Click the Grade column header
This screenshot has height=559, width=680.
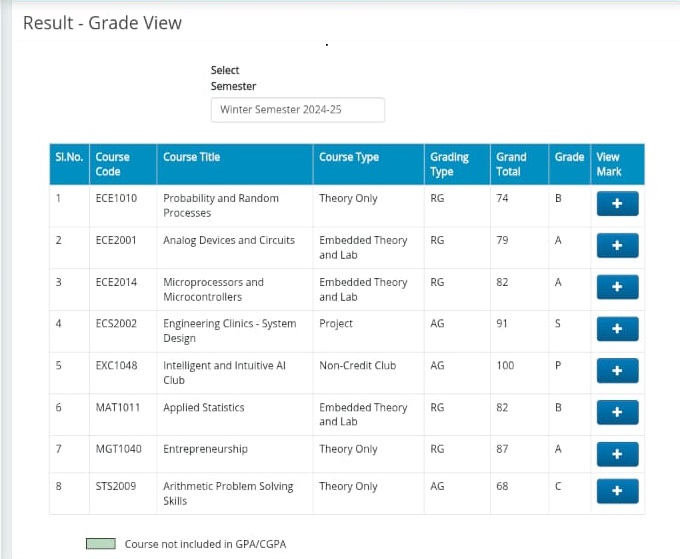click(569, 157)
